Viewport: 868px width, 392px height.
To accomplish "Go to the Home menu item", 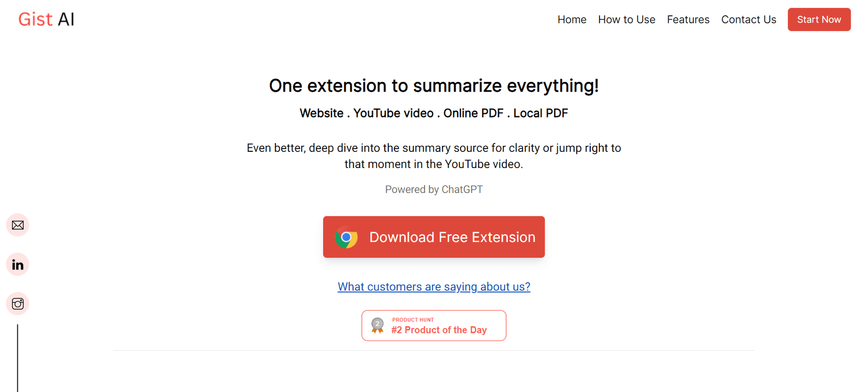I will pos(572,20).
